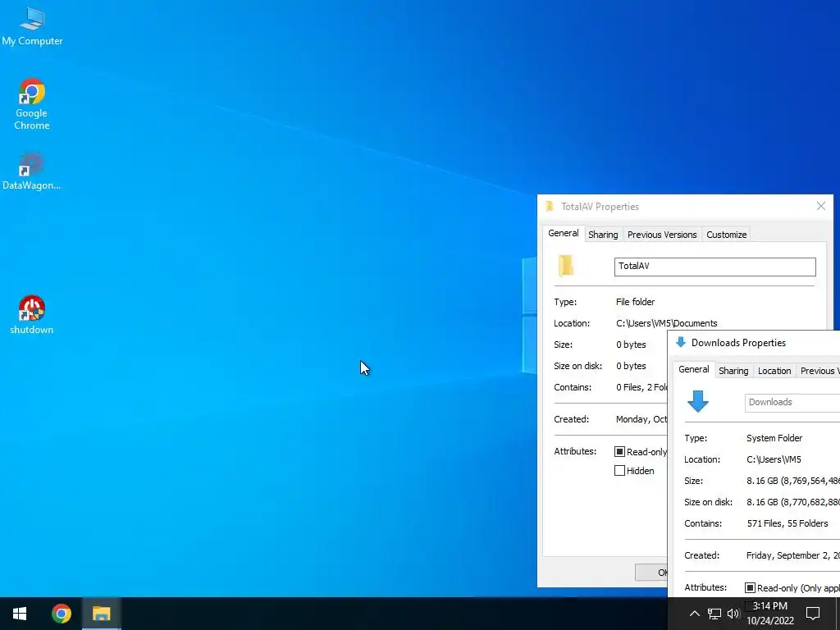
Task: Open the notification center icon
Action: [x=813, y=614]
